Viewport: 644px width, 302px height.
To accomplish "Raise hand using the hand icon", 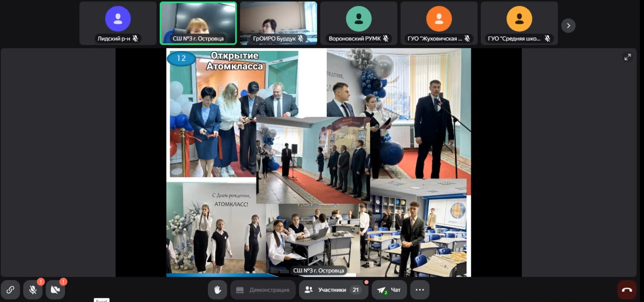I will tap(218, 290).
